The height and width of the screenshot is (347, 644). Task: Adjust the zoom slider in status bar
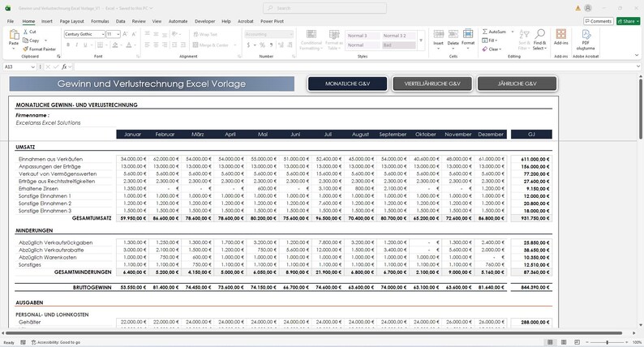coord(607,342)
